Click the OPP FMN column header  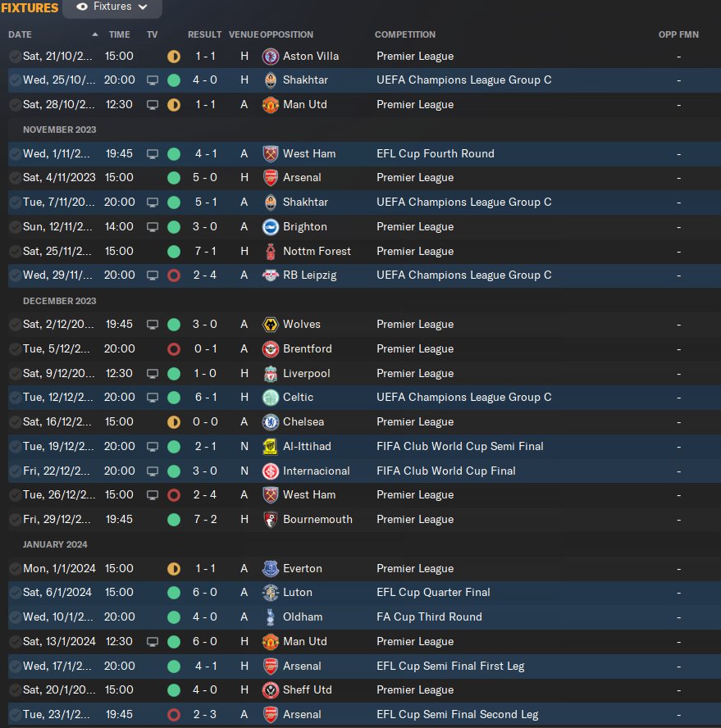(x=678, y=34)
